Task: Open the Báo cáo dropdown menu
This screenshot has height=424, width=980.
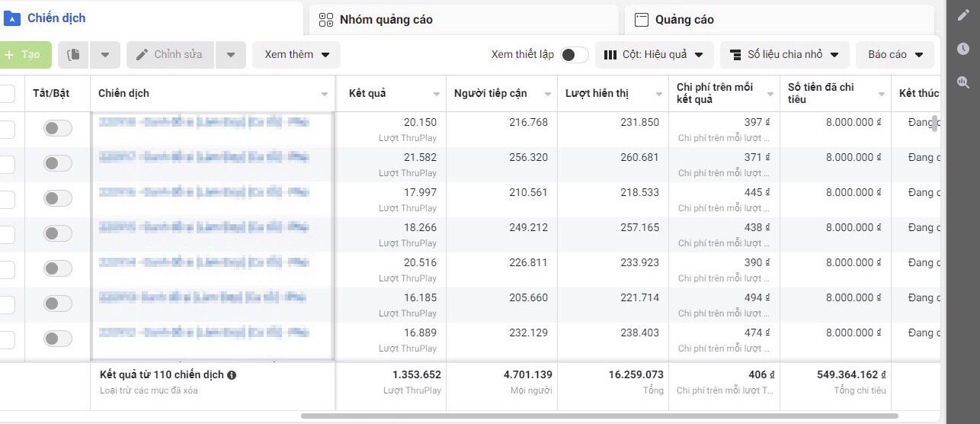Action: coord(895,55)
